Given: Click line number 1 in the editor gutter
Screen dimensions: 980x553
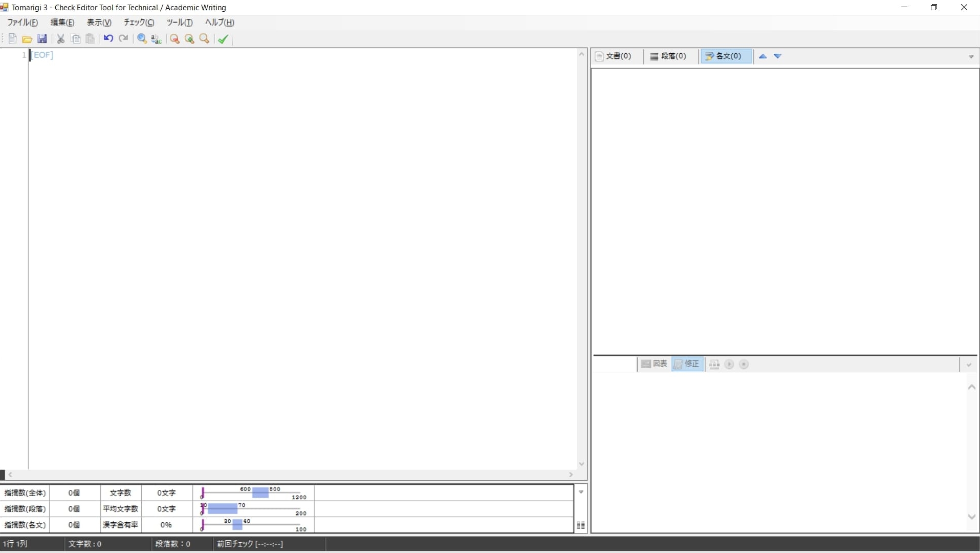Looking at the screenshot, I should click(x=24, y=55).
